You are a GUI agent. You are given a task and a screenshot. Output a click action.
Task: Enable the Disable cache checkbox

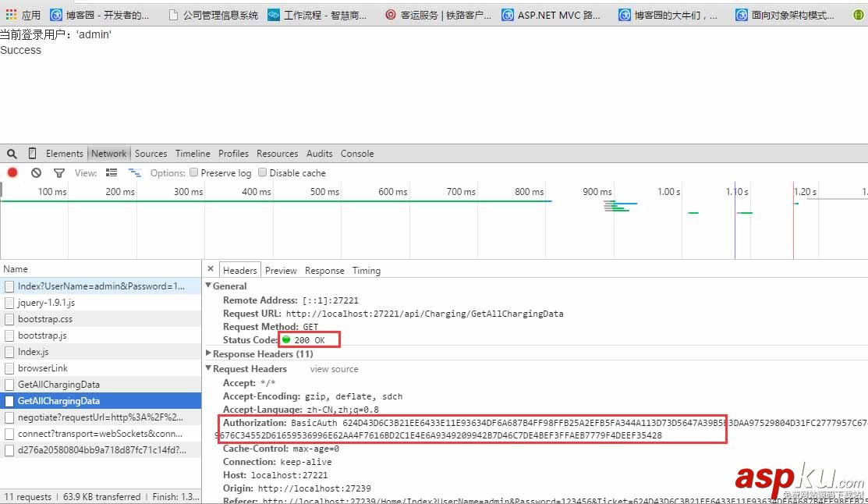(263, 172)
